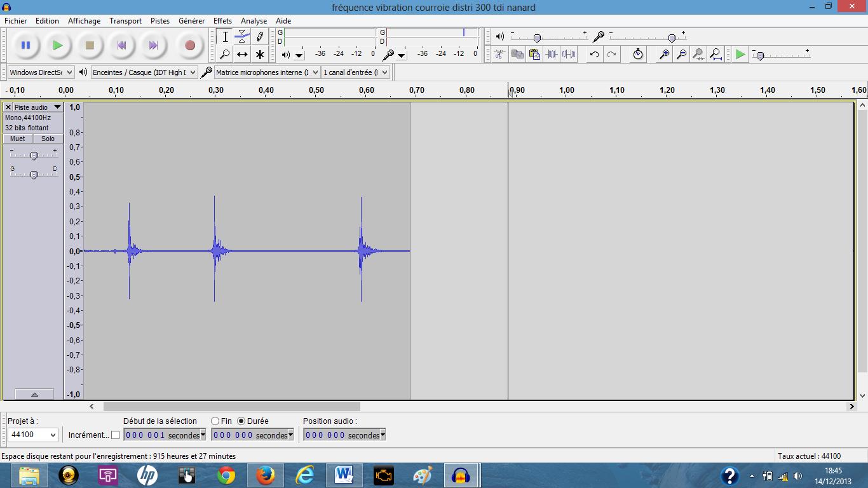The image size is (868, 488).
Task: Enable the Incrément checkbox
Action: (x=115, y=435)
